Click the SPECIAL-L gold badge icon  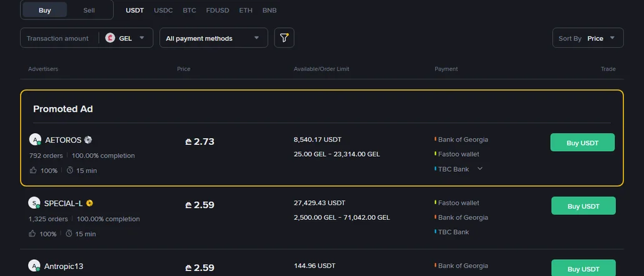tap(89, 203)
